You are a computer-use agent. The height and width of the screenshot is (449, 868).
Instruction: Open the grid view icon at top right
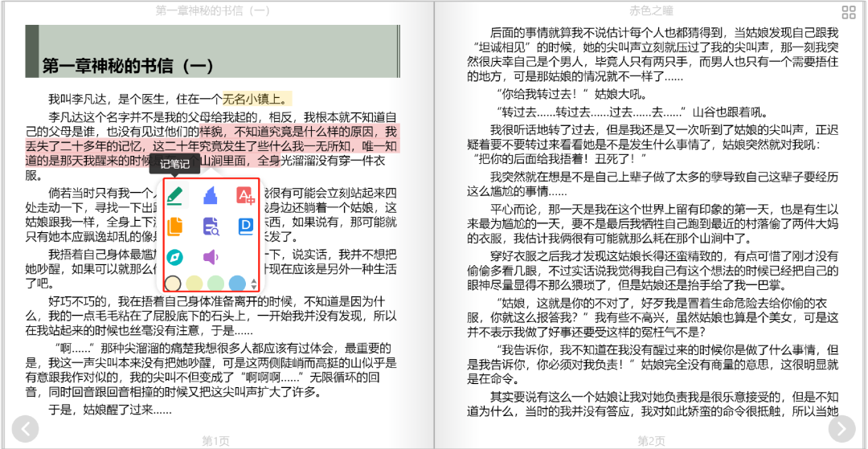(848, 13)
